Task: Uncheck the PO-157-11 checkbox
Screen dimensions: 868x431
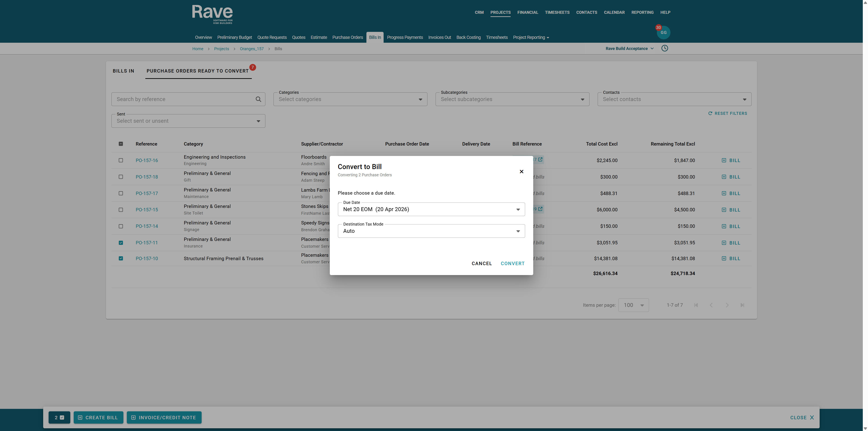Action: pos(121,243)
